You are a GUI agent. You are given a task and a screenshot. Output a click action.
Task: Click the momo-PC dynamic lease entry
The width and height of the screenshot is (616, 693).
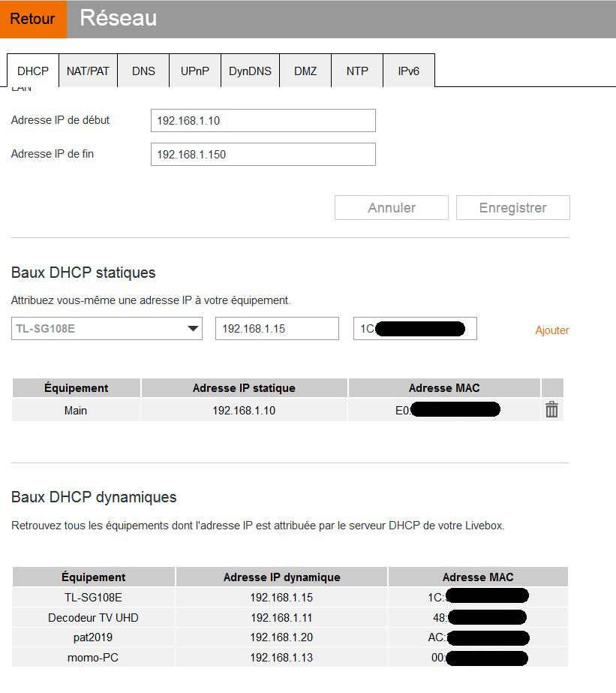coord(93,658)
